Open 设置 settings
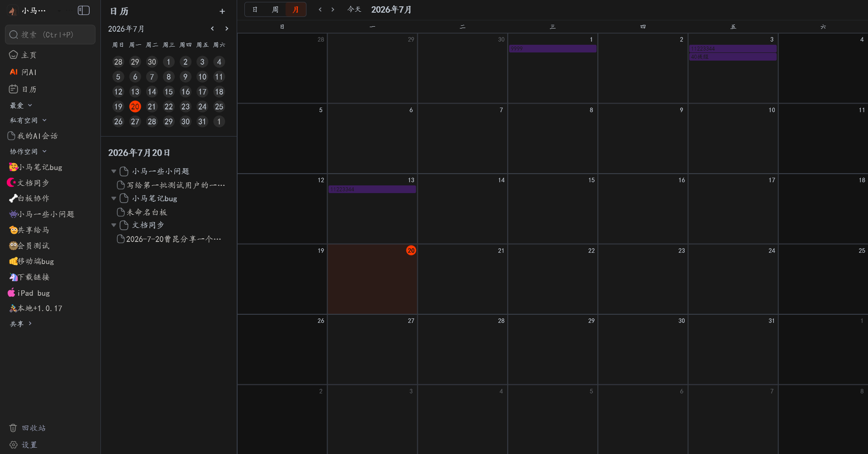This screenshot has width=868, height=454. tap(24, 445)
